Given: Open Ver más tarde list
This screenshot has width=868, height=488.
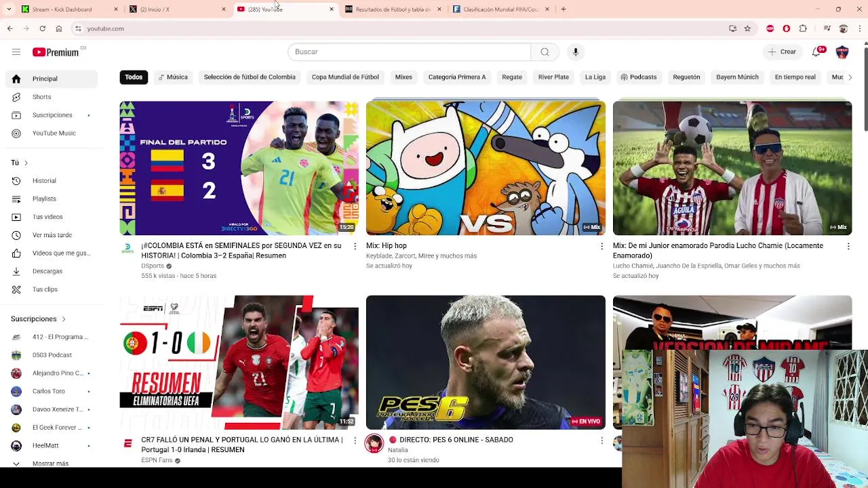Looking at the screenshot, I should pyautogui.click(x=52, y=235).
